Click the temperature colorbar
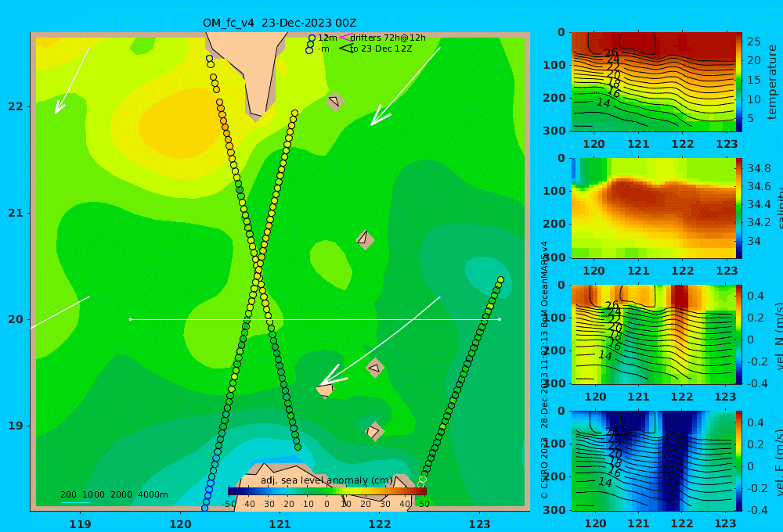The width and height of the screenshot is (783, 532). pos(739,82)
